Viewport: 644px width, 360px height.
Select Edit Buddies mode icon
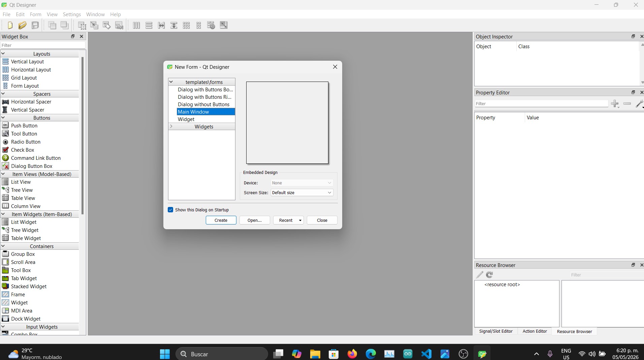(x=107, y=25)
